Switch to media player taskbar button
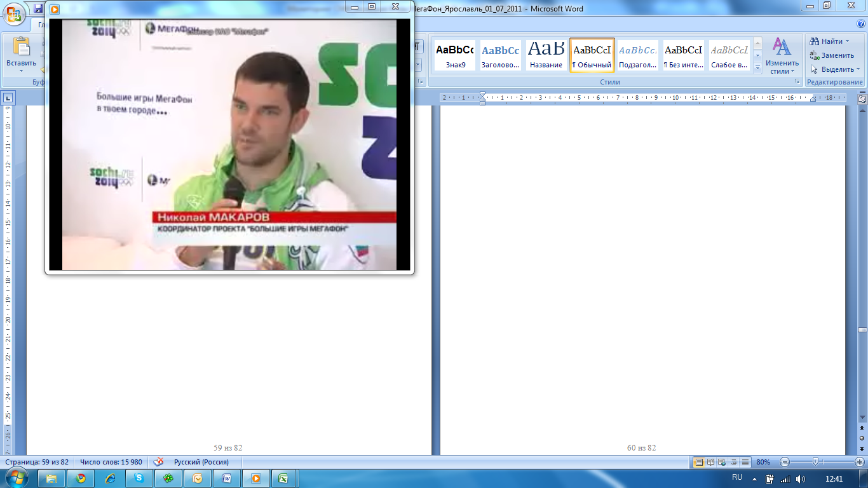868x488 pixels. coord(256,478)
